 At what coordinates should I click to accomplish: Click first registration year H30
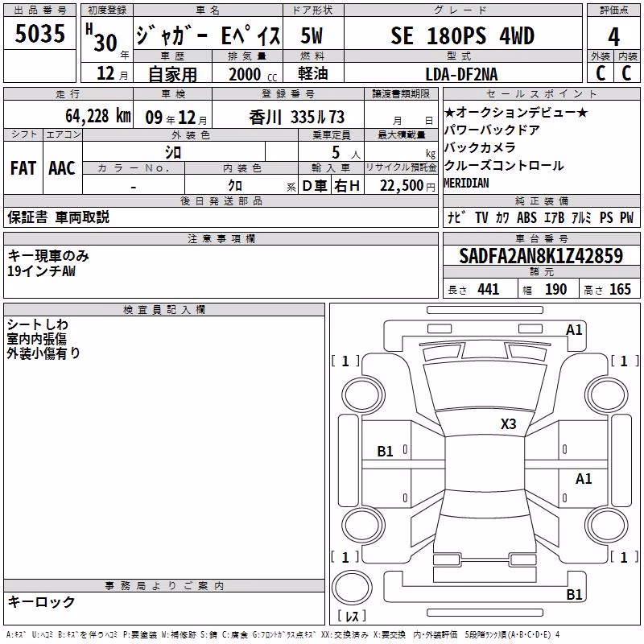pos(107,39)
